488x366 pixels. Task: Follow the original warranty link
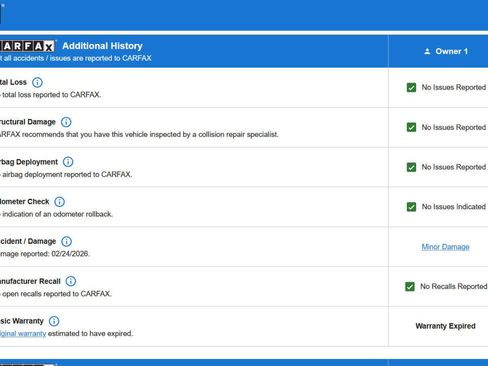23,334
